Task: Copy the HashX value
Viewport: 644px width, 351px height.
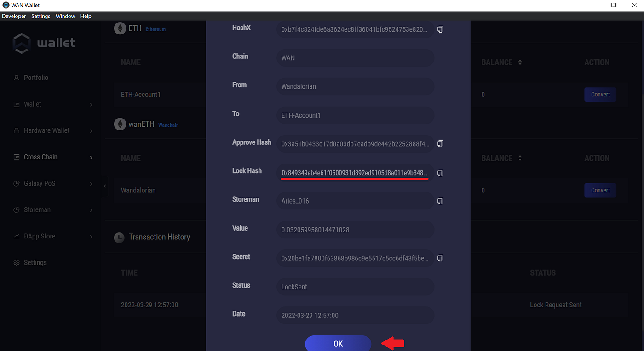Action: tap(440, 29)
